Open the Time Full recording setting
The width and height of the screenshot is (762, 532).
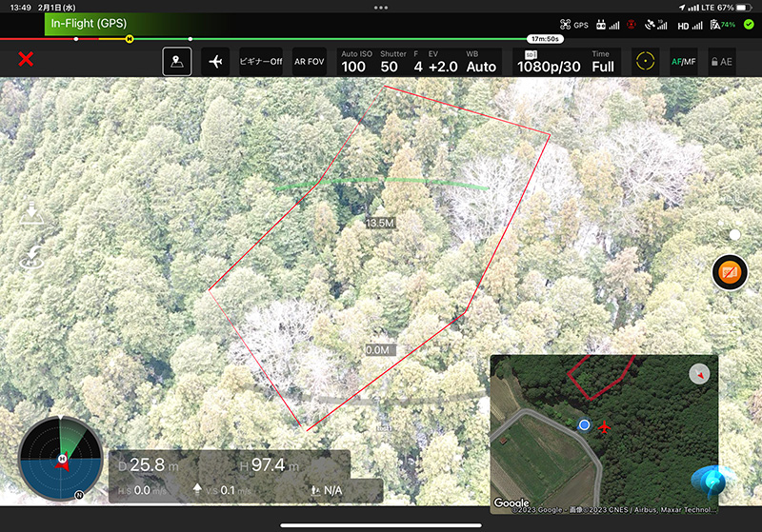[603, 62]
